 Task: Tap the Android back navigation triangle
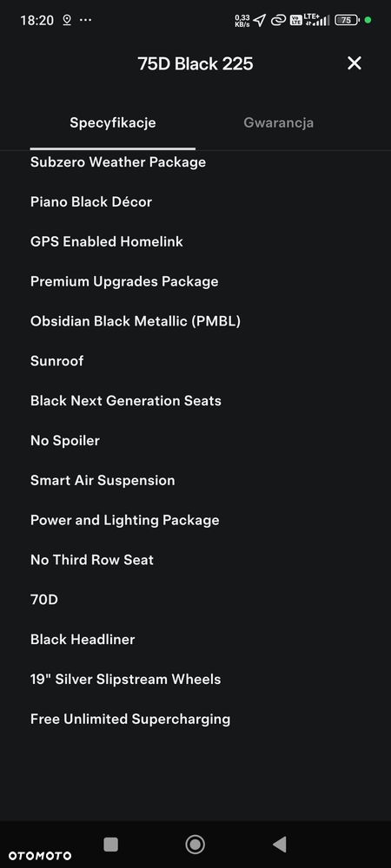pyautogui.click(x=280, y=844)
